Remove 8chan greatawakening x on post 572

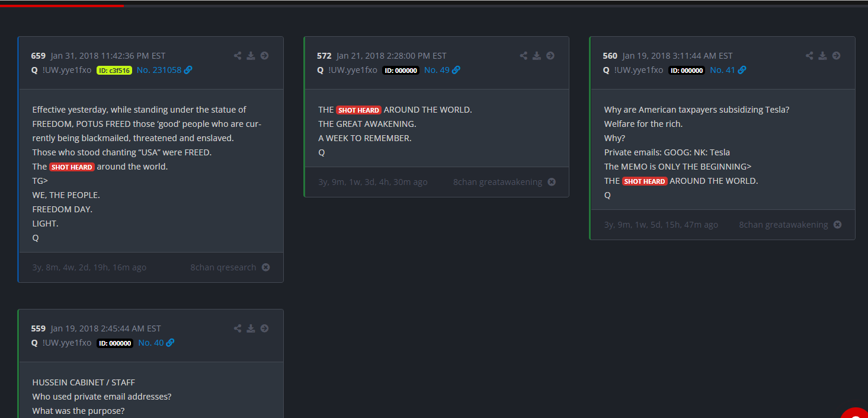click(x=552, y=182)
